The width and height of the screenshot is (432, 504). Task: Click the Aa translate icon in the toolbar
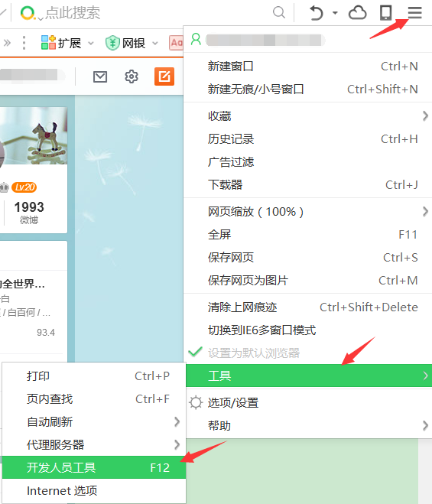point(176,42)
